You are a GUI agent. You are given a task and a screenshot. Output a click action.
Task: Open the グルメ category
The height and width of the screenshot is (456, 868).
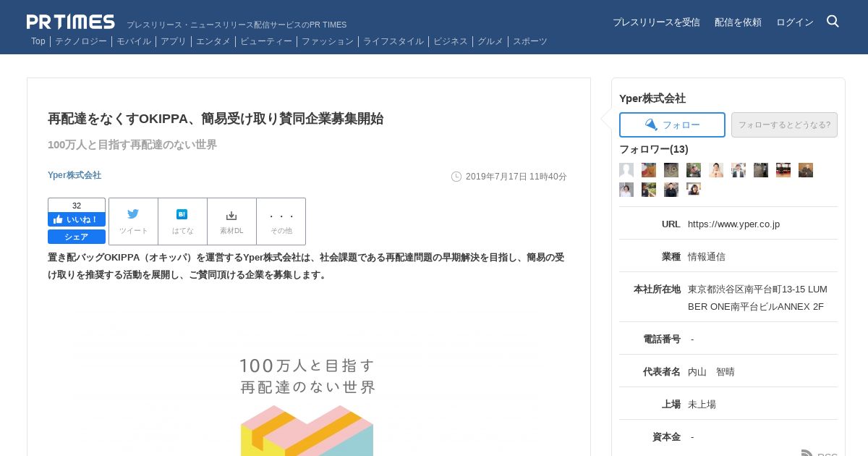[490, 41]
